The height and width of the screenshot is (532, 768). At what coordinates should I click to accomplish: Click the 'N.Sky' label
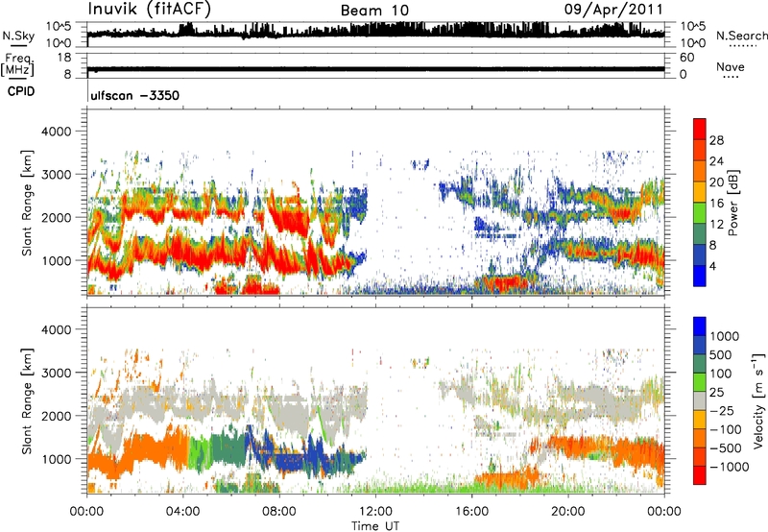click(x=18, y=36)
